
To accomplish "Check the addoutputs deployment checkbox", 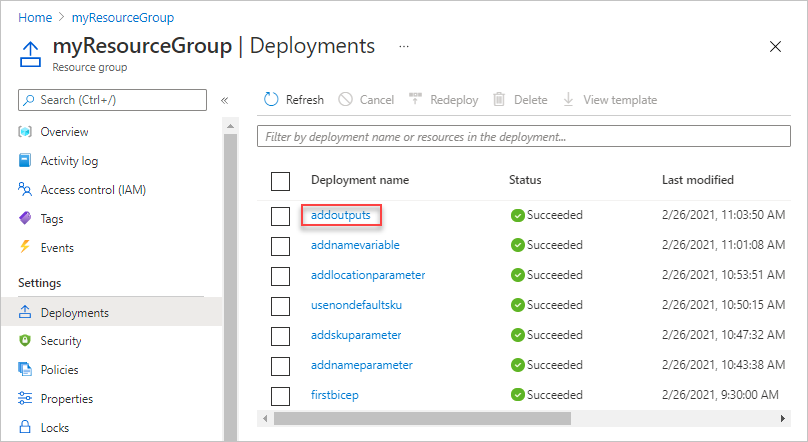I will point(280,215).
